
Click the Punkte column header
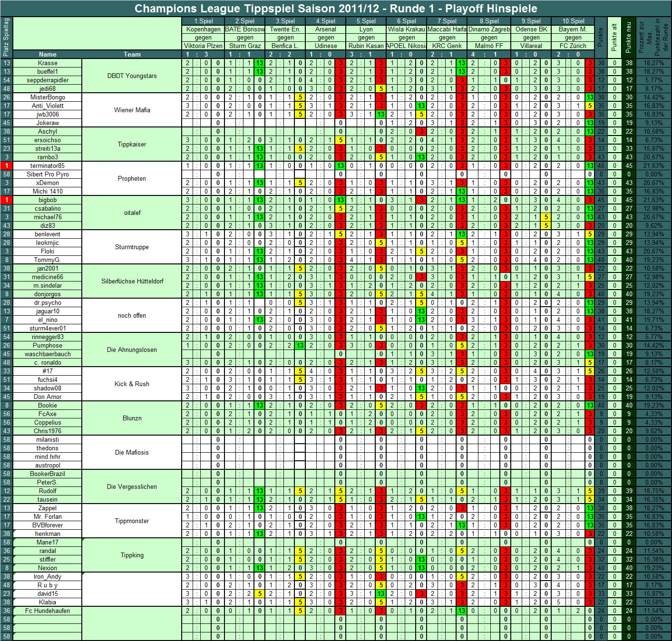[x=601, y=38]
